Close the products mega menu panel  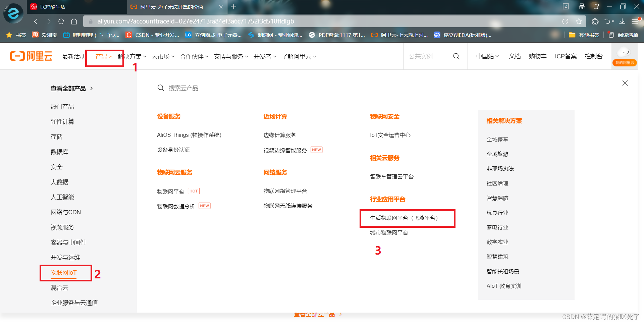click(625, 83)
